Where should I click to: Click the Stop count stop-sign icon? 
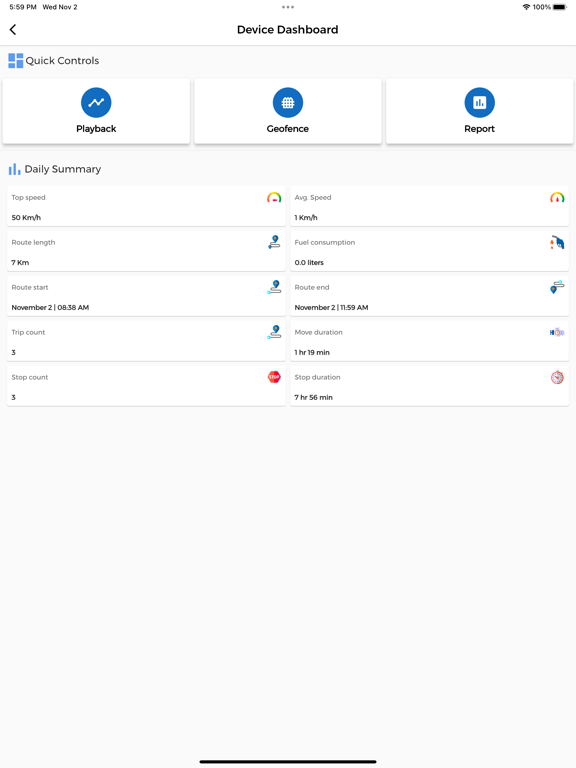coord(274,377)
